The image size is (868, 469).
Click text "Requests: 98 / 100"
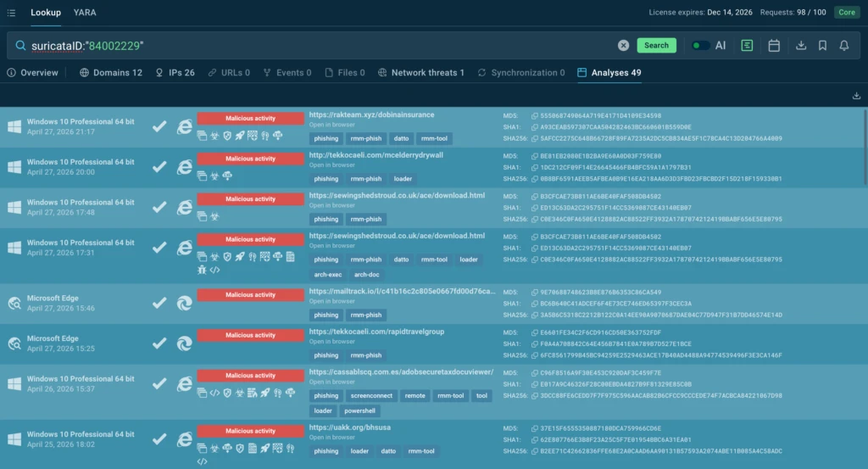(793, 12)
